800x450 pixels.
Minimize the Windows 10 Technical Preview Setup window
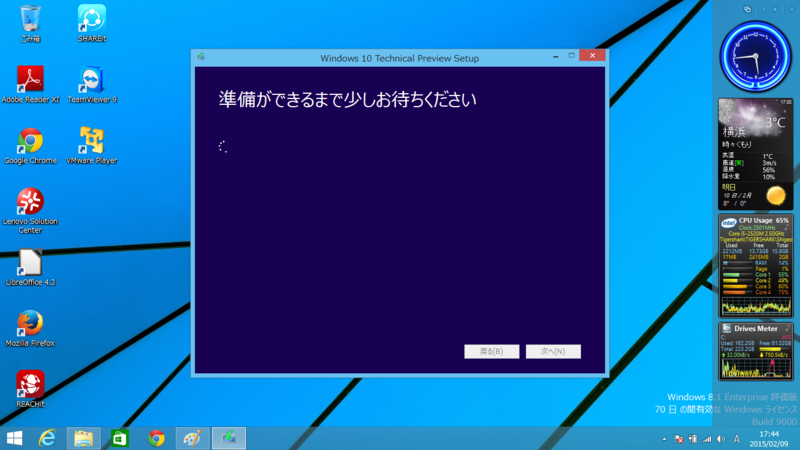click(x=556, y=56)
